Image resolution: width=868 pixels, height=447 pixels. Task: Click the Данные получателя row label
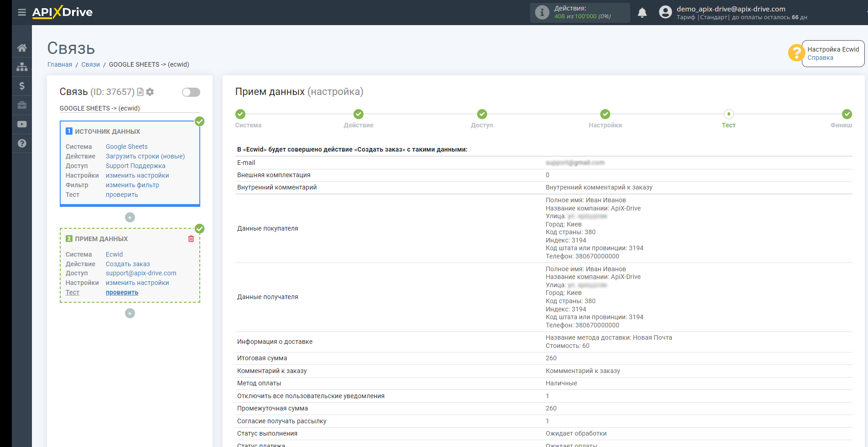pyautogui.click(x=267, y=297)
